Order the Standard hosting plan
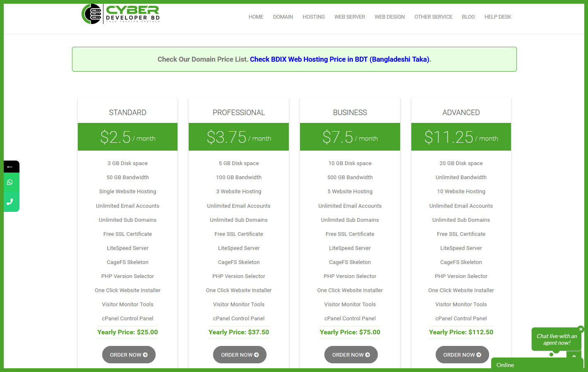The height and width of the screenshot is (372, 588). click(x=129, y=355)
